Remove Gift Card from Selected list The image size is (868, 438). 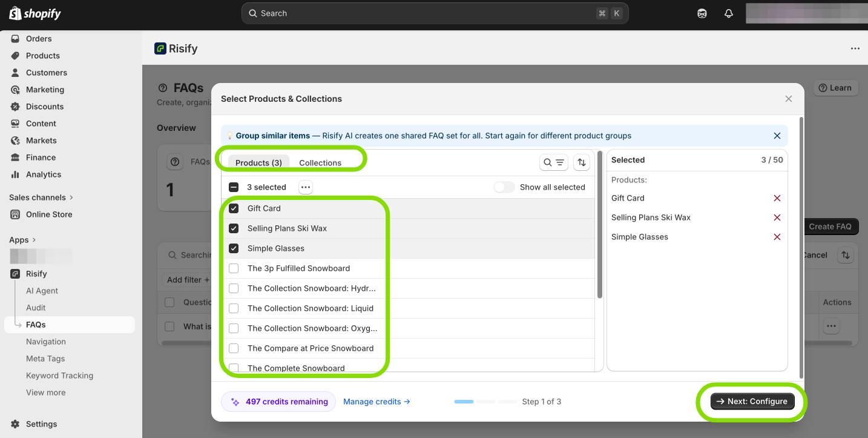point(777,198)
